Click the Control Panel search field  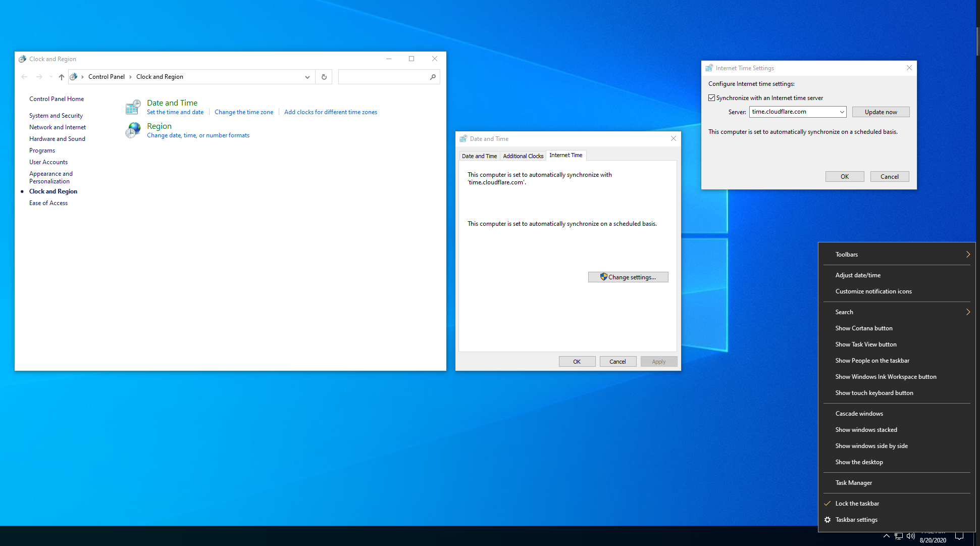384,77
